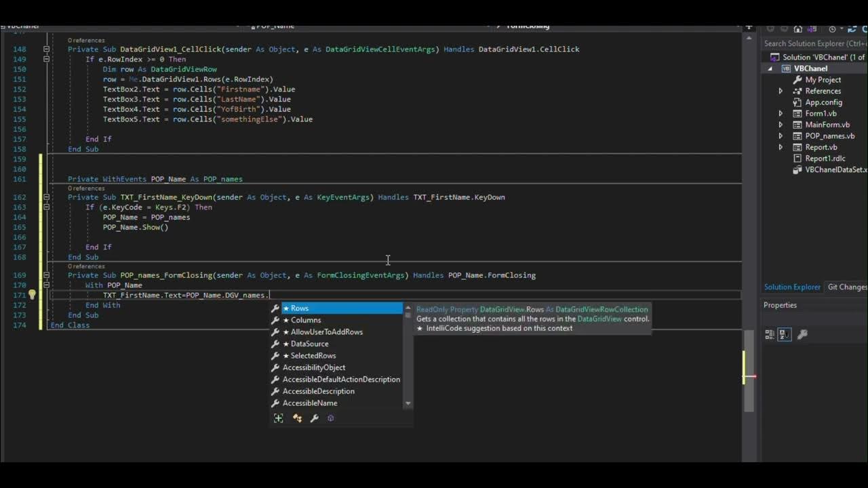Expand the POP_names.vb node
The height and width of the screenshot is (488, 868).
[781, 136]
